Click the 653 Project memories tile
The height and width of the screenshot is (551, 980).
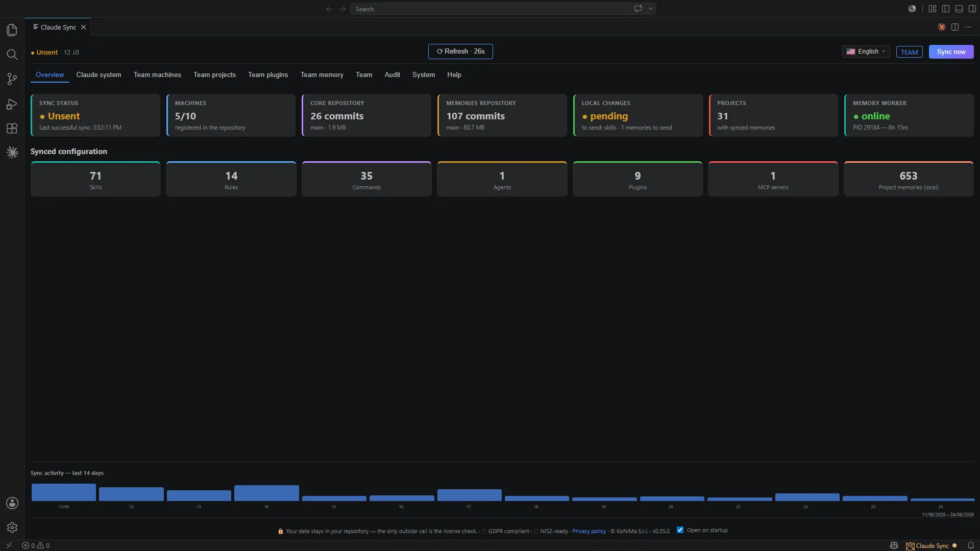pos(909,179)
